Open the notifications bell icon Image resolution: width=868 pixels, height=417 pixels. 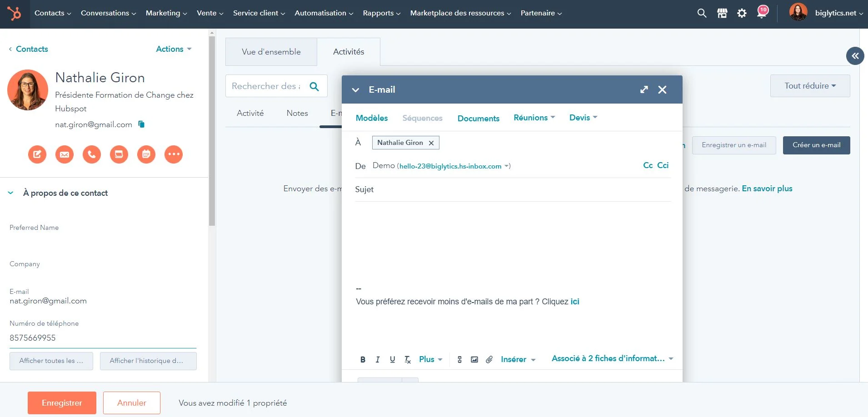click(762, 13)
